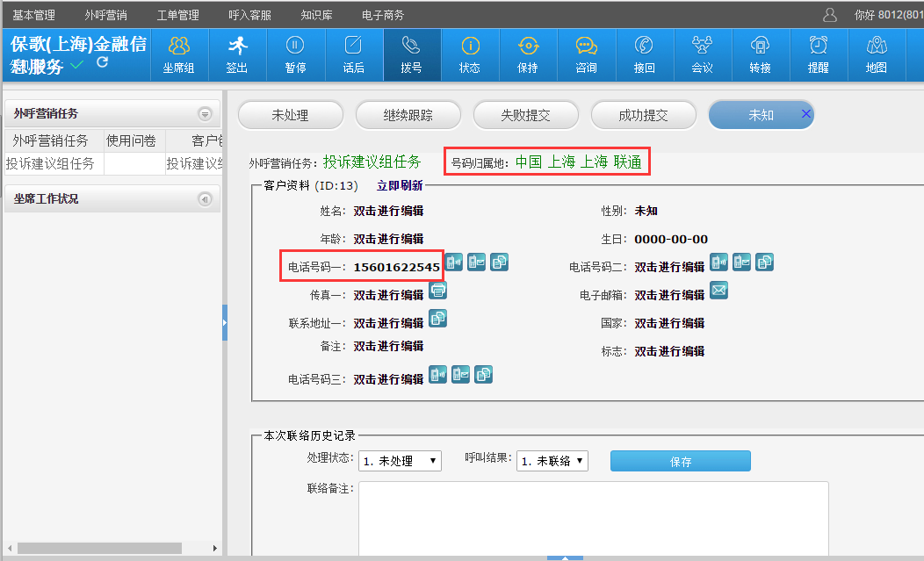Image resolution: width=924 pixels, height=561 pixels.
Task: Click the 保存 button
Action: pos(680,461)
